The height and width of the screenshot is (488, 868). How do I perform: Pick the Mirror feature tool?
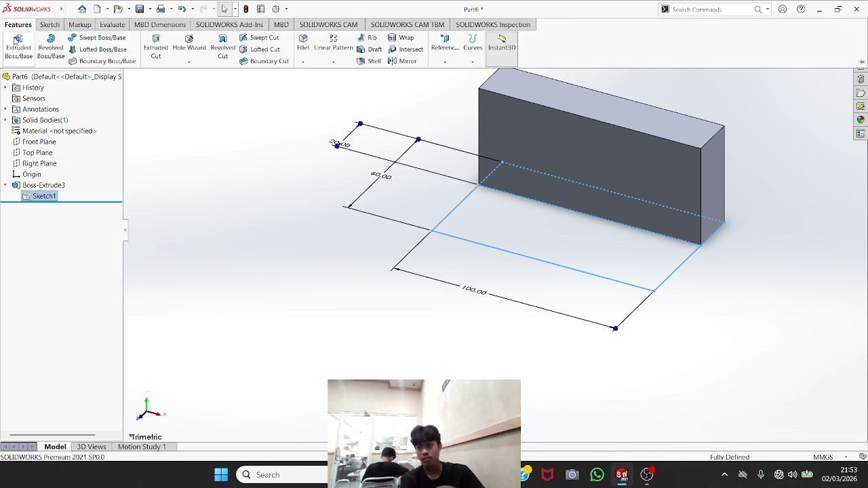coord(403,61)
